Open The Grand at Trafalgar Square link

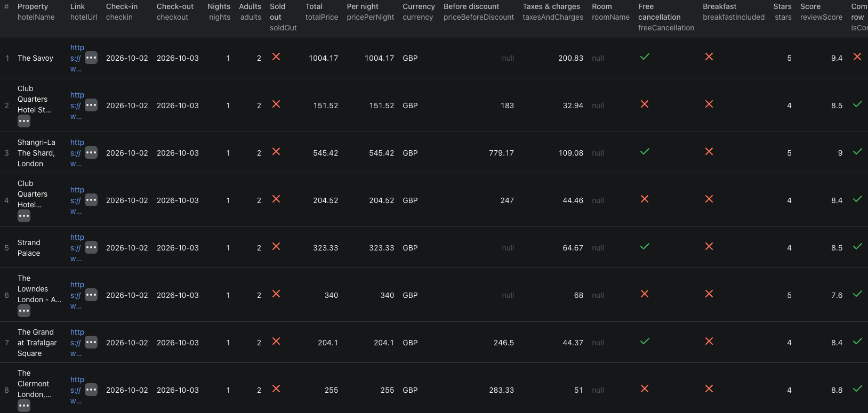[77, 343]
